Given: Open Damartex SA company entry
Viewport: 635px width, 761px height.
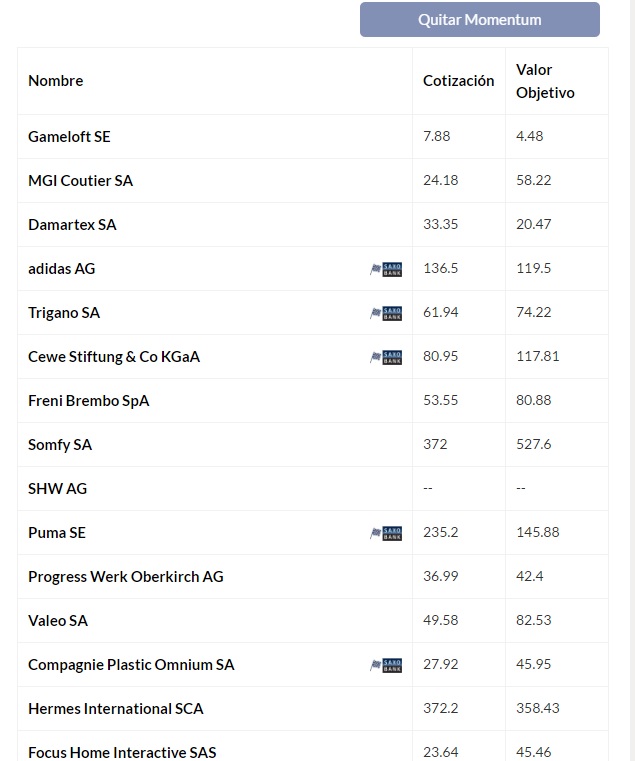Looking at the screenshot, I should [72, 225].
